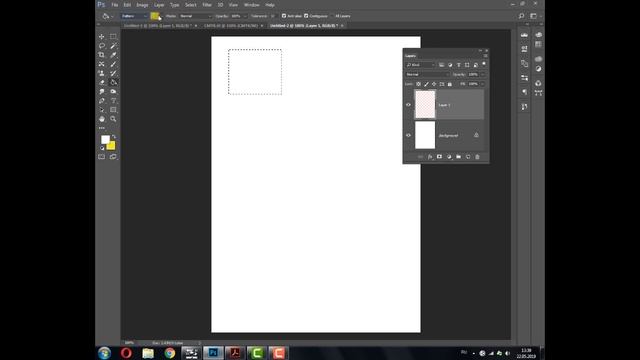The height and width of the screenshot is (360, 640).
Task: Open the File menu
Action: point(115,5)
